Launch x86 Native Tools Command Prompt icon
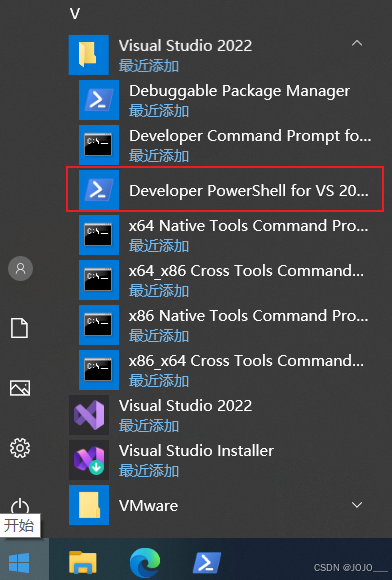The width and height of the screenshot is (392, 580). (x=99, y=325)
